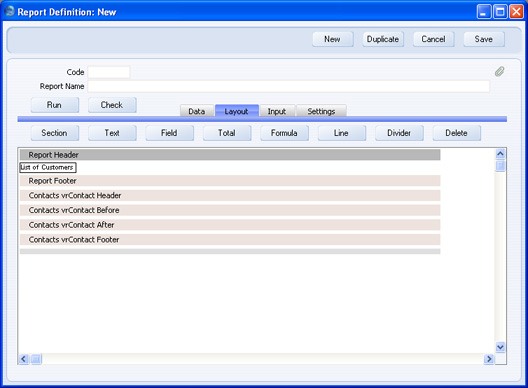This screenshot has width=528, height=388.
Task: Add a Total element
Action: click(x=227, y=133)
